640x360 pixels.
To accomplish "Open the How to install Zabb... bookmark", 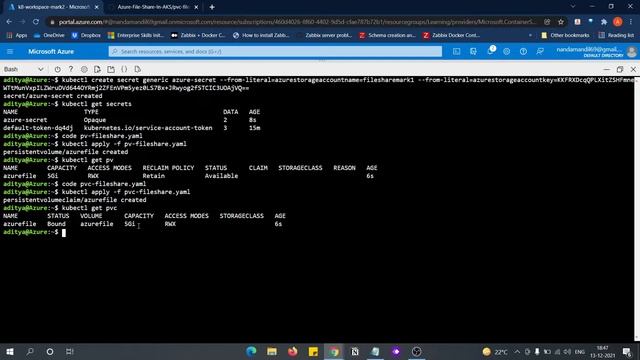I will (261, 36).
